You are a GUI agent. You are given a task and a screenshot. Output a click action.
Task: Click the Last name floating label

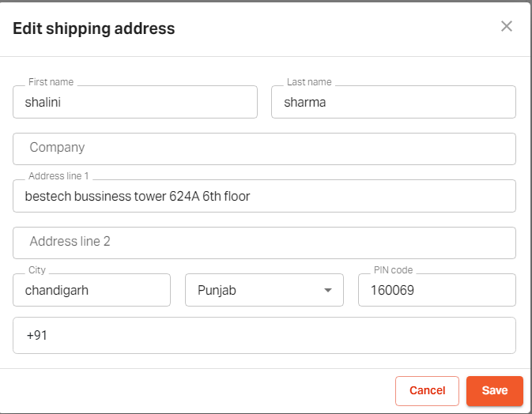coord(309,82)
